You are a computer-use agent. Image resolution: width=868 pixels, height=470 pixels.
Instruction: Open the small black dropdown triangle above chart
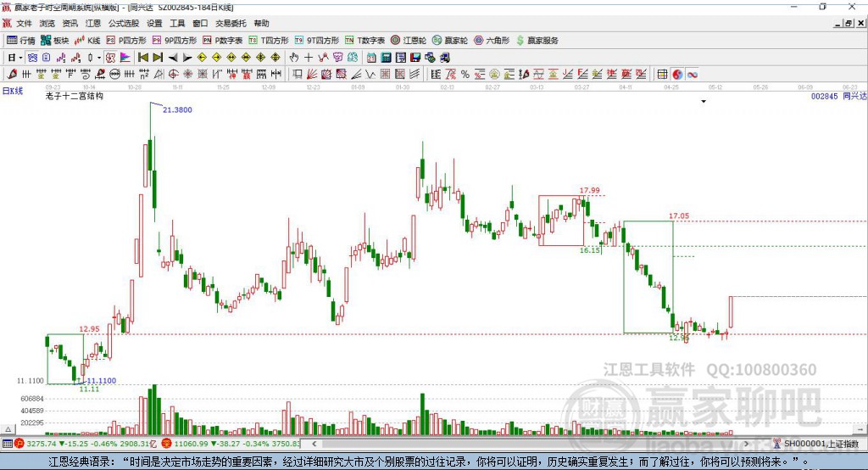704,102
